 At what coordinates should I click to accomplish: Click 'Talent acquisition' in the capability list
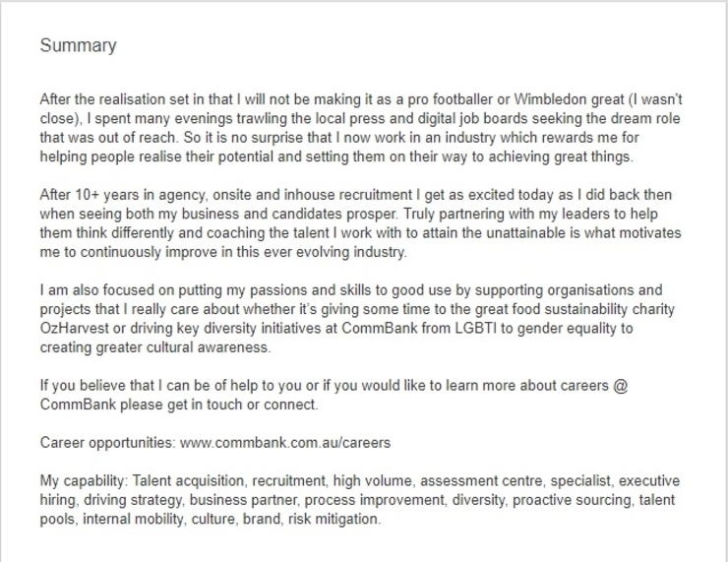189,480
